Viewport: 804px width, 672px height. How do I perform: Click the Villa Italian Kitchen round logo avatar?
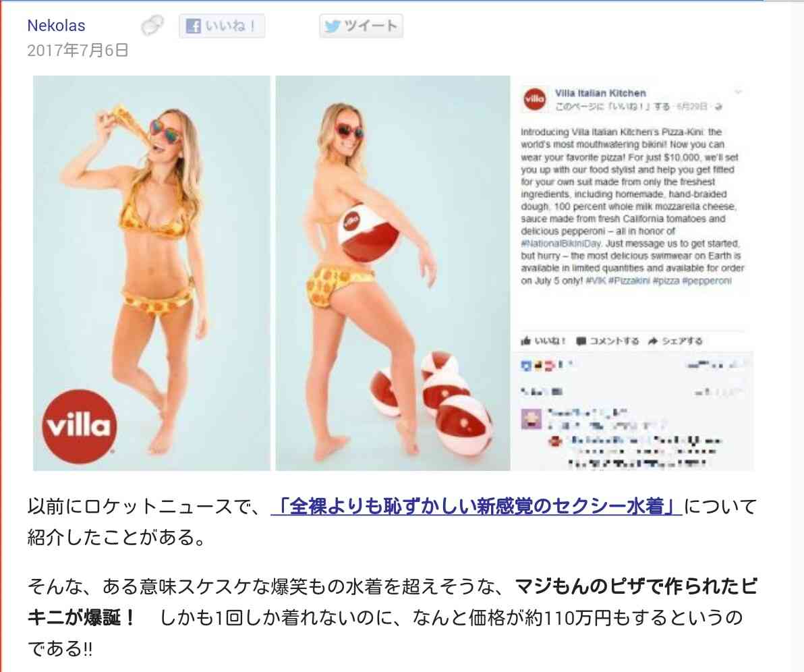534,99
